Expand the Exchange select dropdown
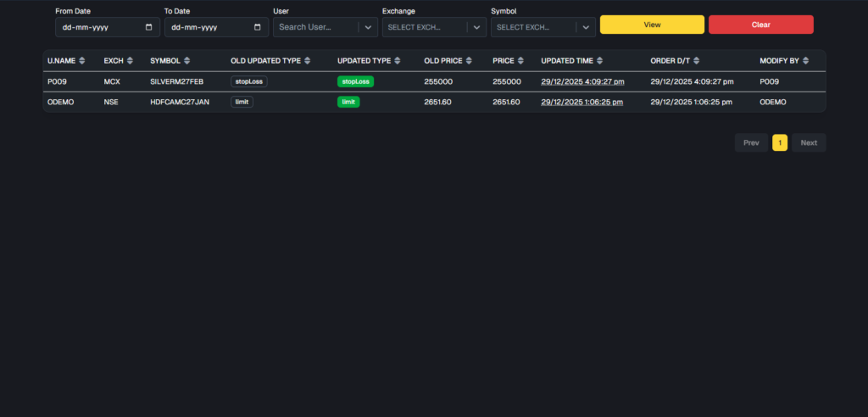 click(476, 27)
